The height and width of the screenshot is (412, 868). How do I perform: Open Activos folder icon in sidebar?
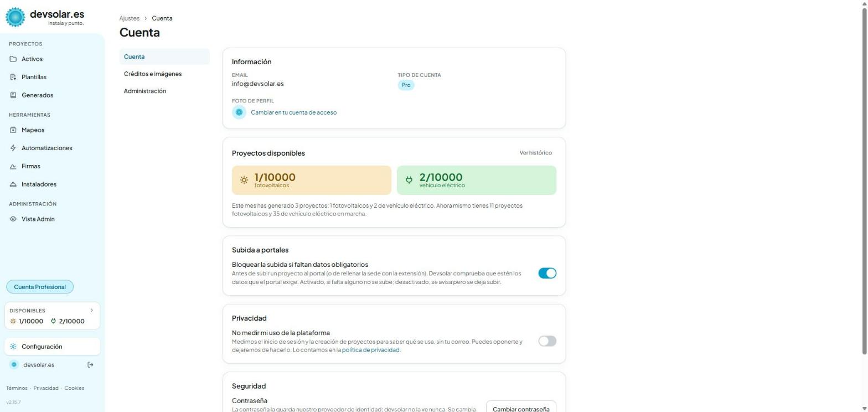tap(13, 59)
